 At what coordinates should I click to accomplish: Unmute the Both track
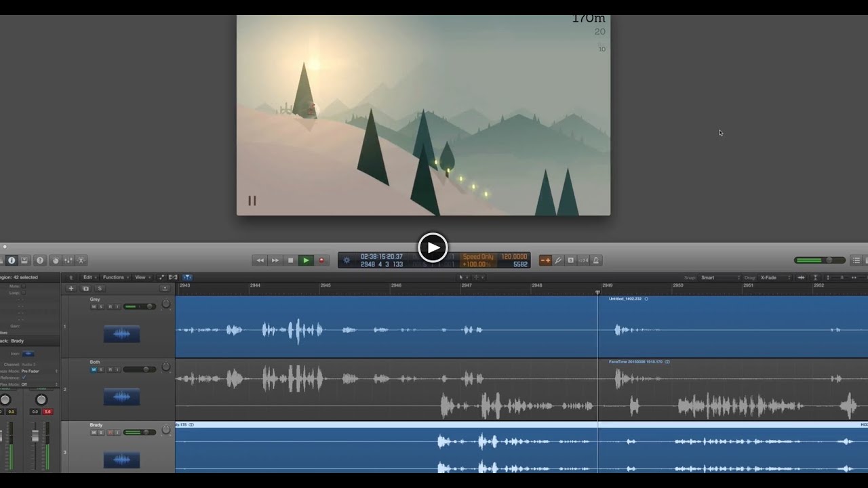coord(94,370)
